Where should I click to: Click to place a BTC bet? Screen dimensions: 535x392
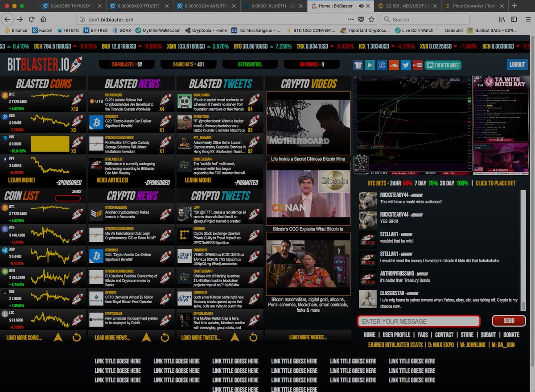click(495, 183)
